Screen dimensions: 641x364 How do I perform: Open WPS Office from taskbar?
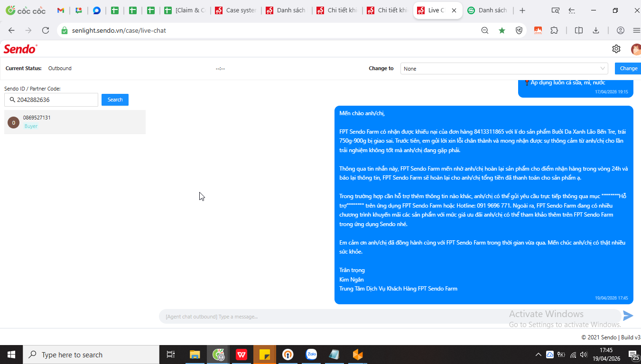[x=242, y=355]
